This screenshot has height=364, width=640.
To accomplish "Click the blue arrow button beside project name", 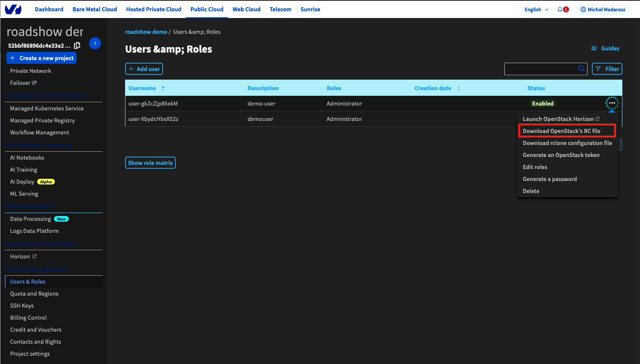I will point(95,43).
